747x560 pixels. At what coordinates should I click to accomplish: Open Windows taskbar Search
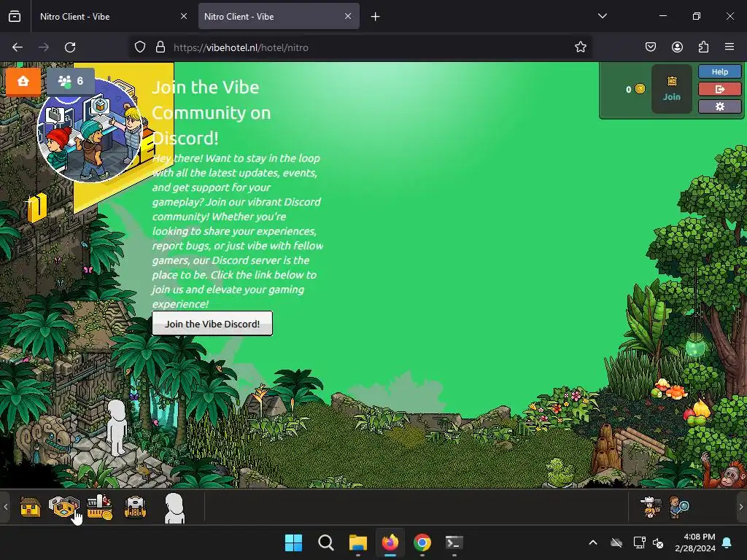[x=326, y=542]
